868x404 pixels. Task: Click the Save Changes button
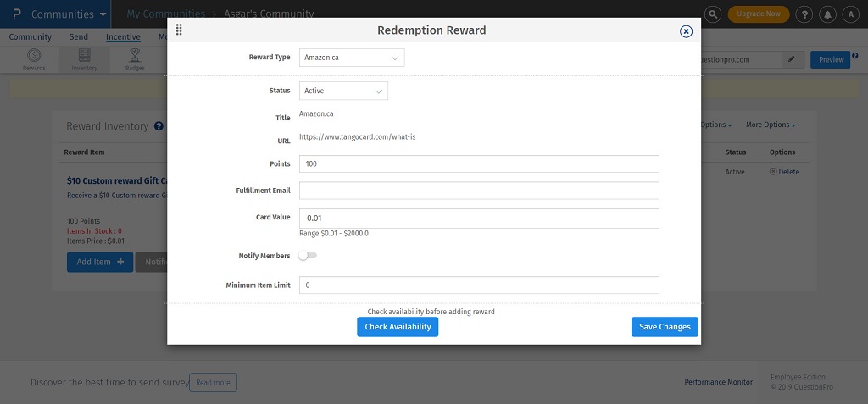coord(665,327)
